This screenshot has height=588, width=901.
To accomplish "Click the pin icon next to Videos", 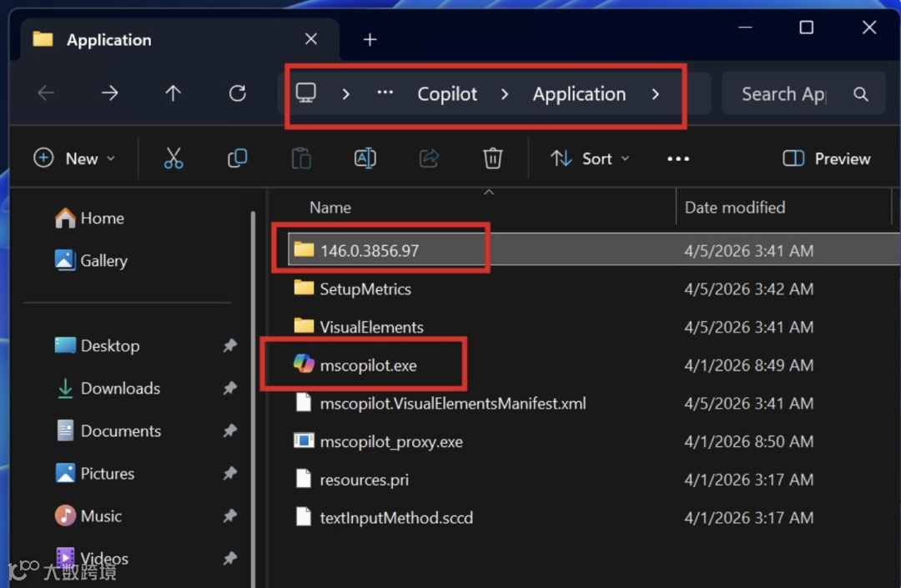I will tap(230, 558).
